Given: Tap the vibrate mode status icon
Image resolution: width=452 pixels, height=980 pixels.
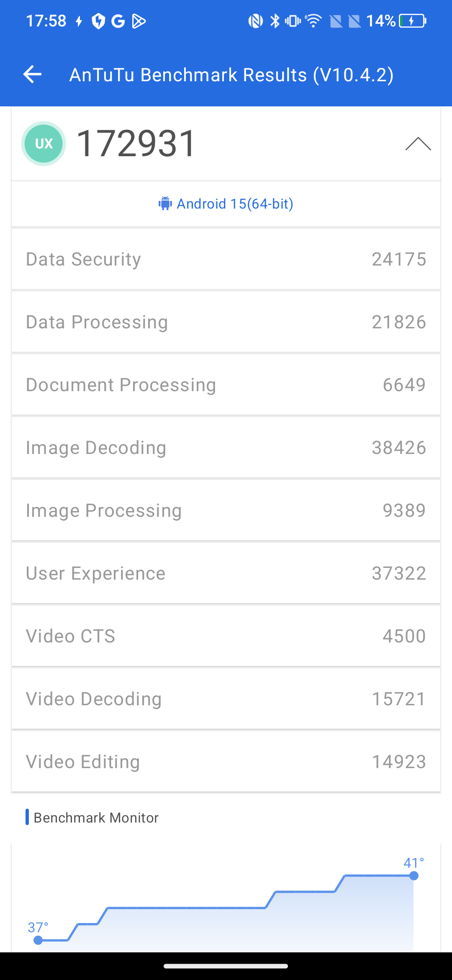Looking at the screenshot, I should [x=293, y=21].
